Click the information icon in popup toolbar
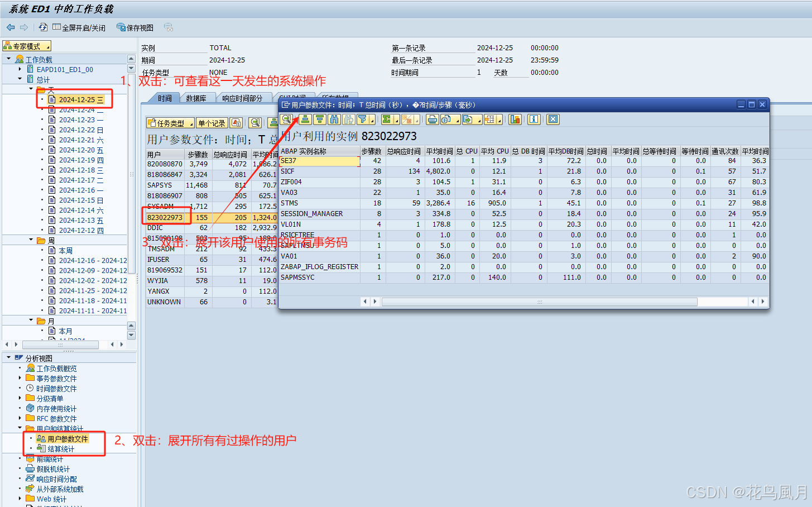The width and height of the screenshot is (812, 507). click(x=534, y=119)
